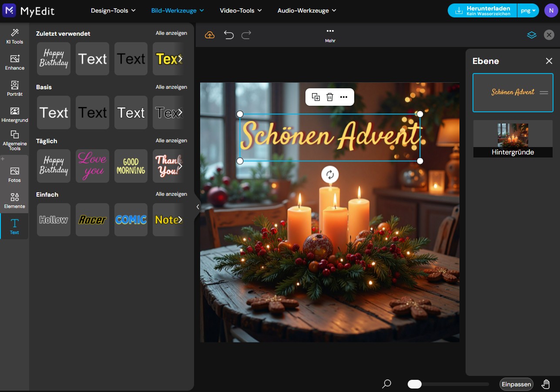Rotate the Schönen Advent text
This screenshot has height=392, width=560.
coord(330,175)
